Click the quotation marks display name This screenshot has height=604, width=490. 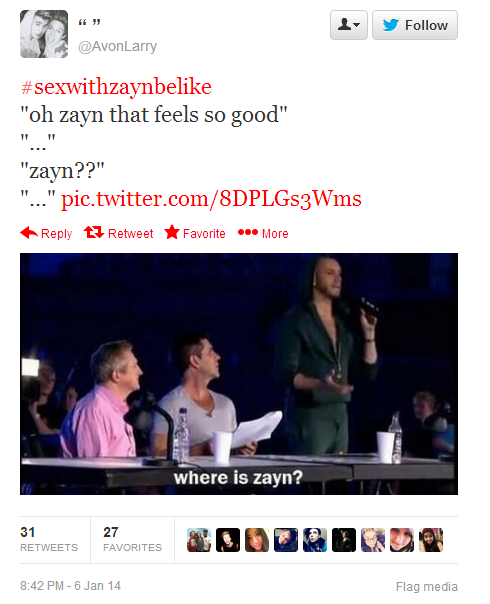coord(89,23)
